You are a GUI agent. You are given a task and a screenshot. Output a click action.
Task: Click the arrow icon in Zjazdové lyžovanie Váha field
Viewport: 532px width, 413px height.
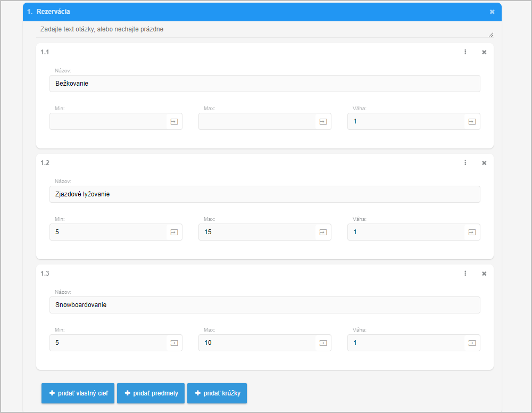pyautogui.click(x=472, y=232)
